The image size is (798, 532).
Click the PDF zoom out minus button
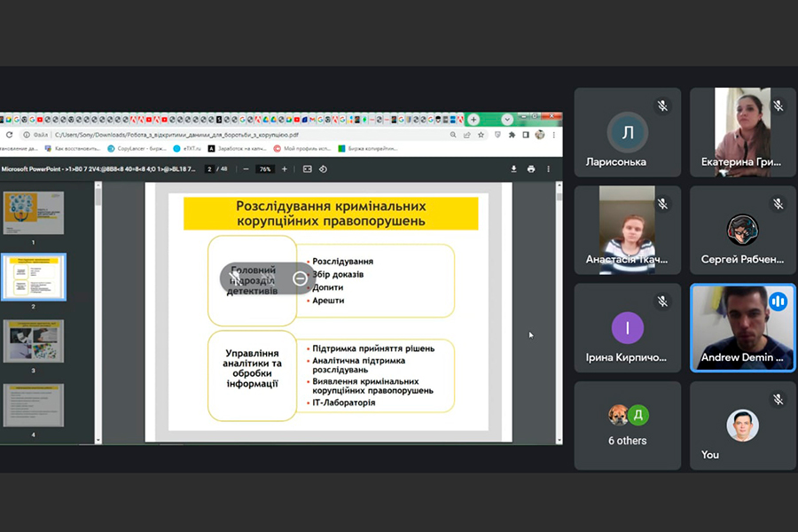[246, 168]
